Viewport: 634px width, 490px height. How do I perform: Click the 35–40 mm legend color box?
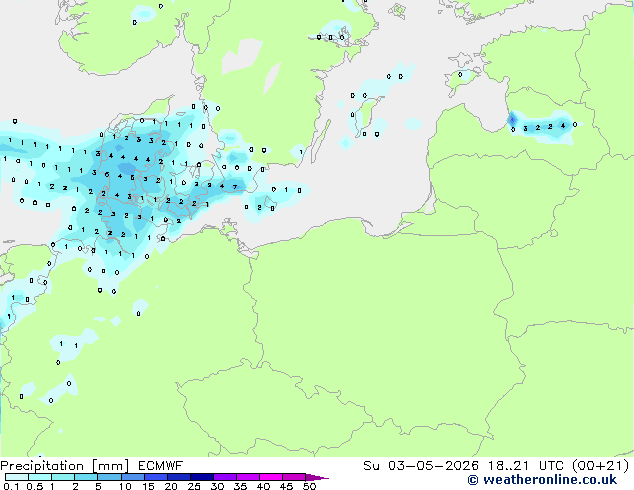248,477
